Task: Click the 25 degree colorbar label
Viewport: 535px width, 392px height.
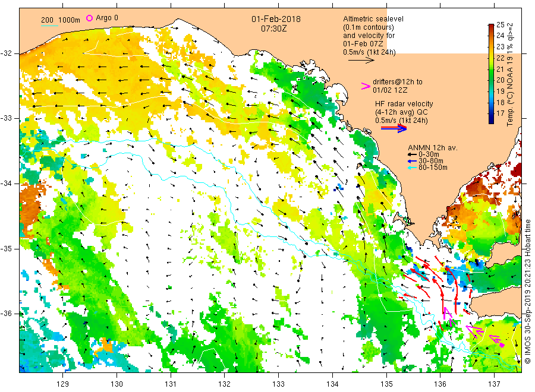Action: 500,24
